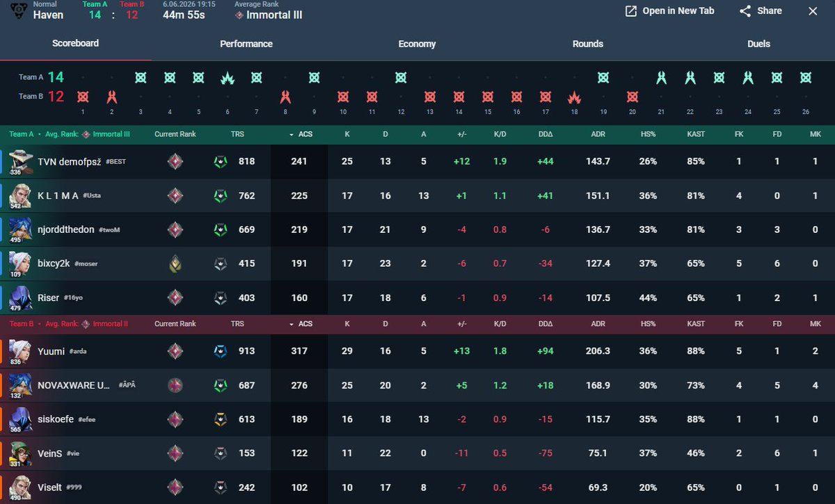Viewport: 835px width, 504px height.
Task: Click Riser's TRS tier icon
Action: (220, 298)
